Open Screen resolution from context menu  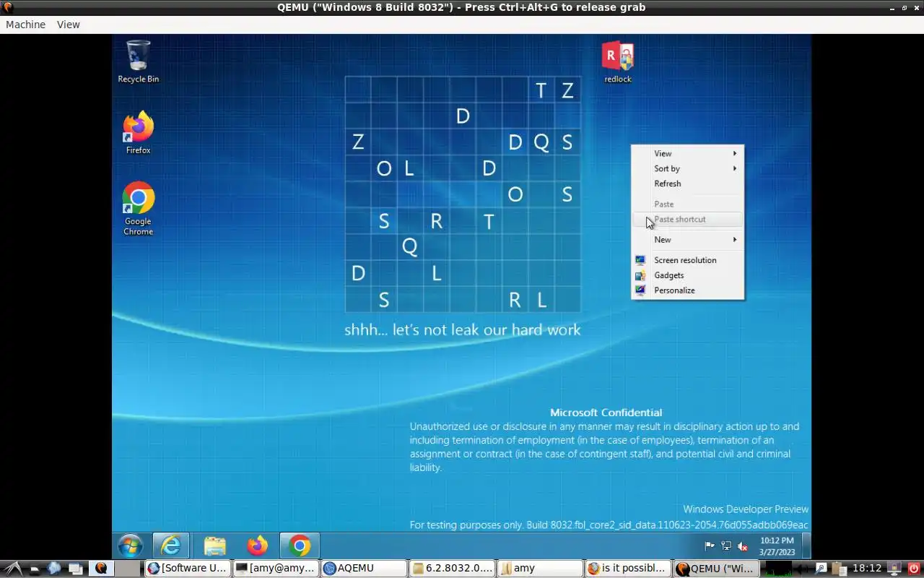pyautogui.click(x=687, y=260)
